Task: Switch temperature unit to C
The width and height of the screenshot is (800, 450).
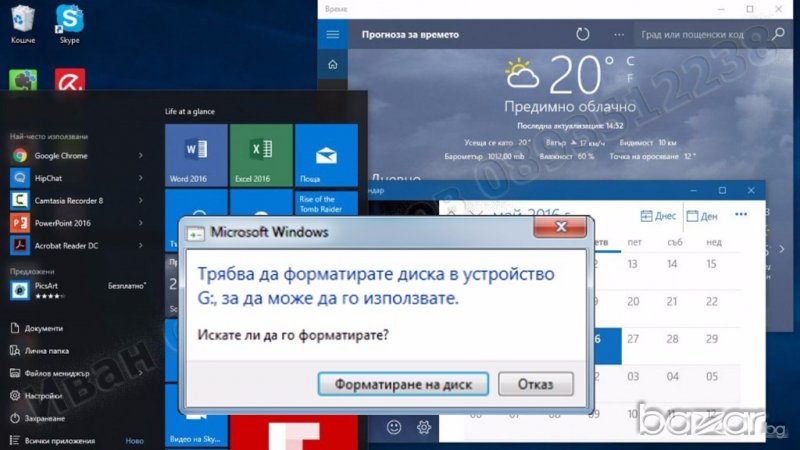Action: point(629,61)
